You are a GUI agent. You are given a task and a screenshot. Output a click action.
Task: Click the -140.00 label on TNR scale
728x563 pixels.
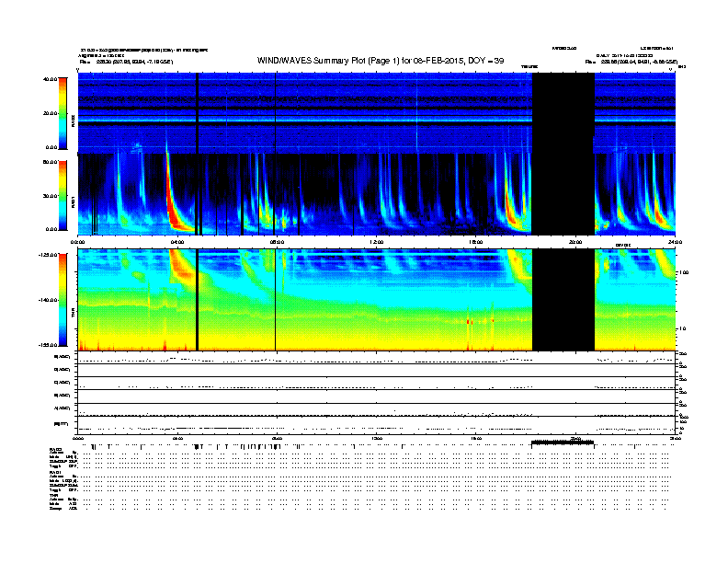(48, 300)
